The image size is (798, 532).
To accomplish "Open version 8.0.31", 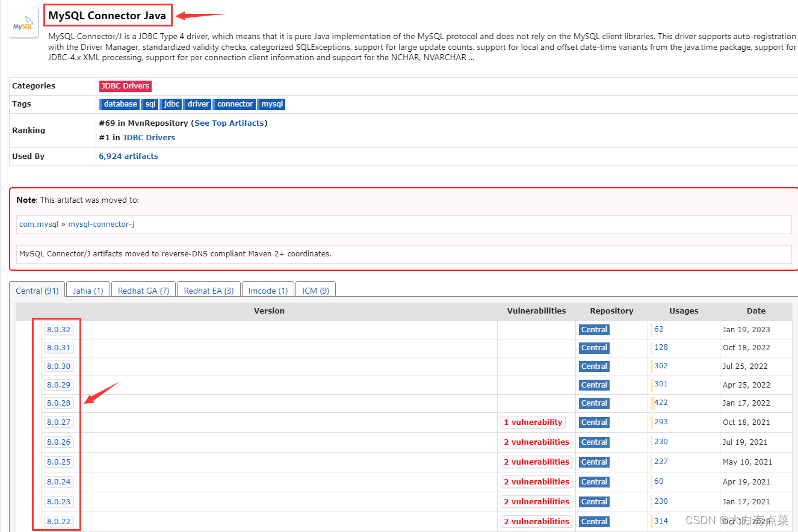I will (x=58, y=348).
